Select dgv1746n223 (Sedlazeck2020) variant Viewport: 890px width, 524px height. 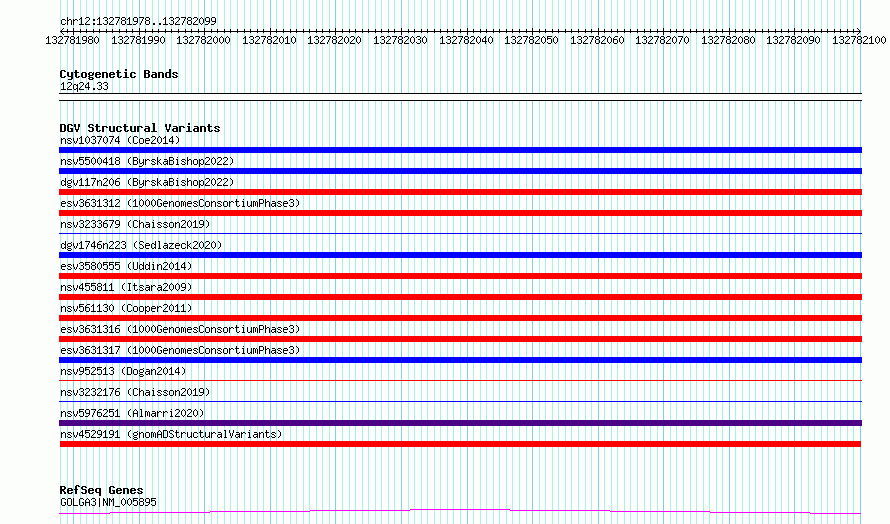pos(141,245)
